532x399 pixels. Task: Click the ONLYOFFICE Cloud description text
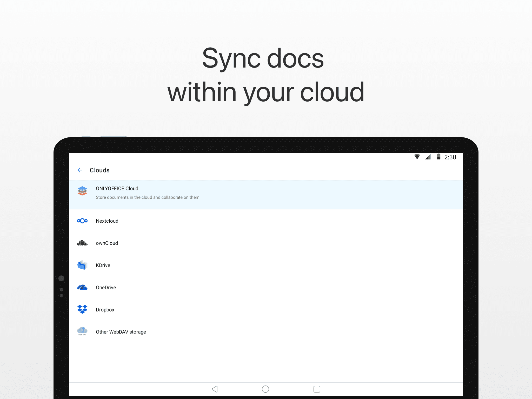coord(148,197)
